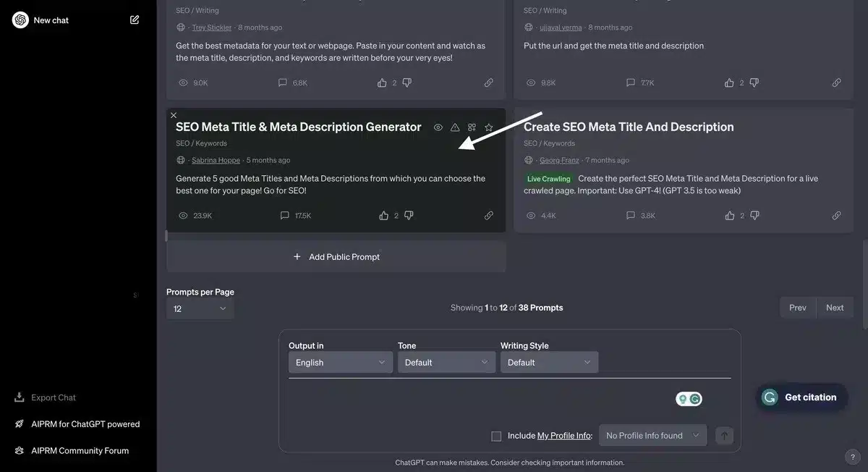Viewport: 868px width, 472px height.
Task: Open Trey Stickler author link
Action: 212,28
